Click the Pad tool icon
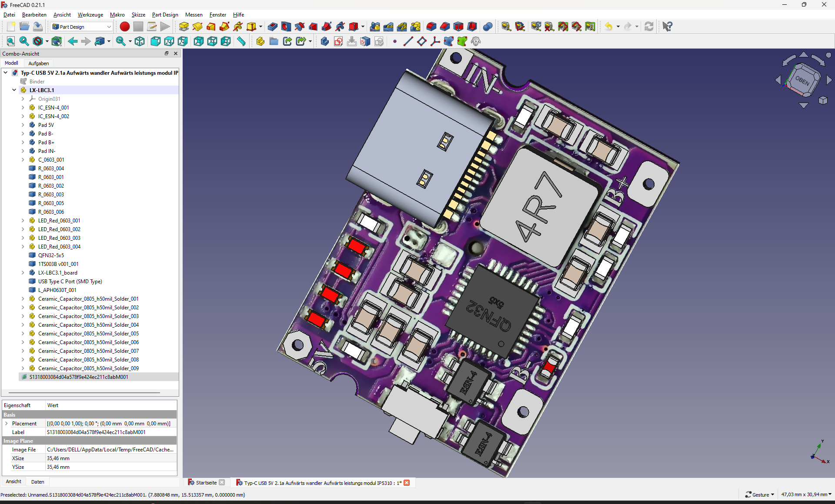Viewport: 835px width, 504px height. pos(184,27)
